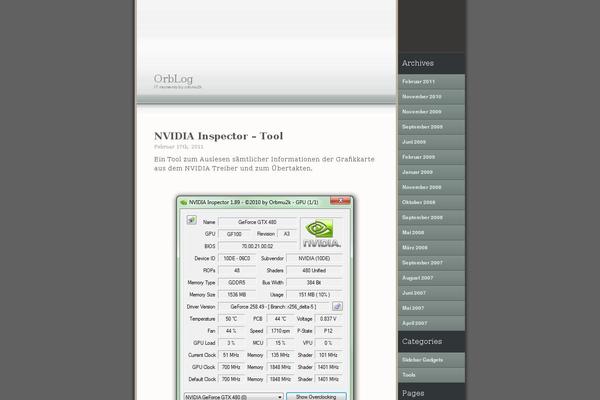600x400 pixels.
Task: Close the NVIDIA Inspector window
Action: click(340, 201)
